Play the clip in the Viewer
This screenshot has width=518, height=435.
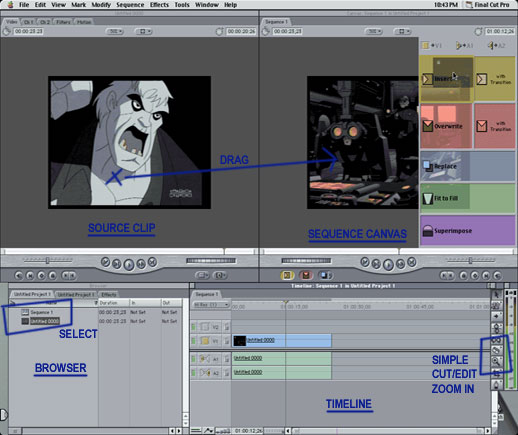129,265
